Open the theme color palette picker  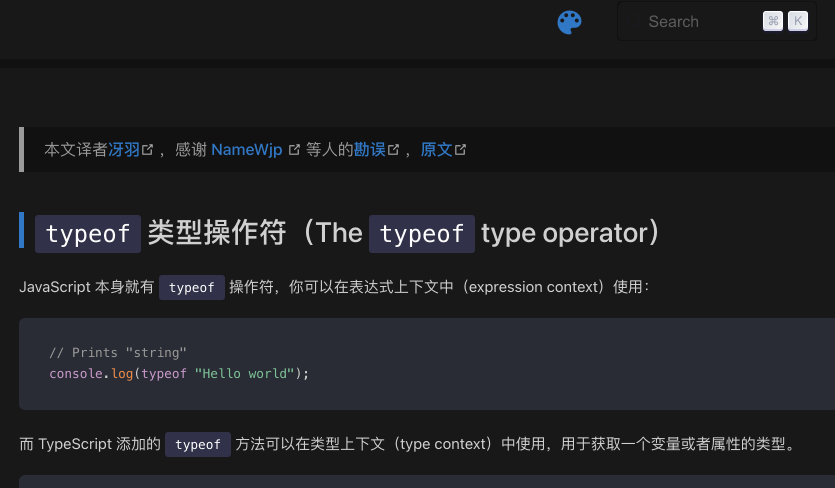(569, 22)
